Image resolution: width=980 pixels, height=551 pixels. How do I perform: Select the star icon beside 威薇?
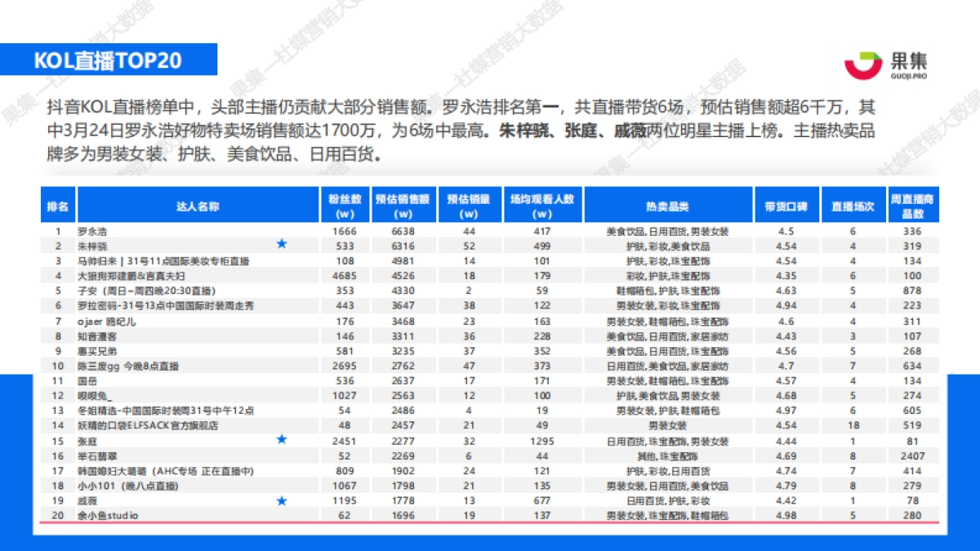282,500
